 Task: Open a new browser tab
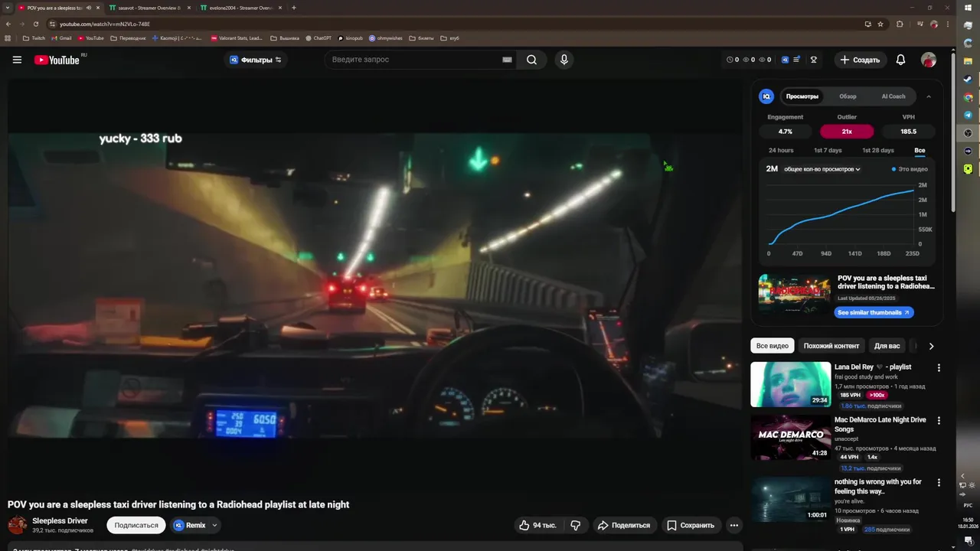(x=294, y=8)
